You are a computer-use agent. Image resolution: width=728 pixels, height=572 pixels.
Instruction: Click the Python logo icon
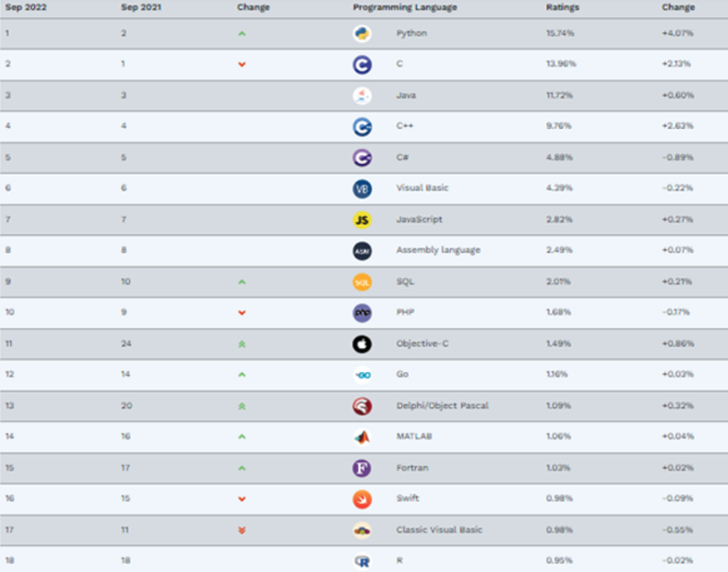(362, 33)
